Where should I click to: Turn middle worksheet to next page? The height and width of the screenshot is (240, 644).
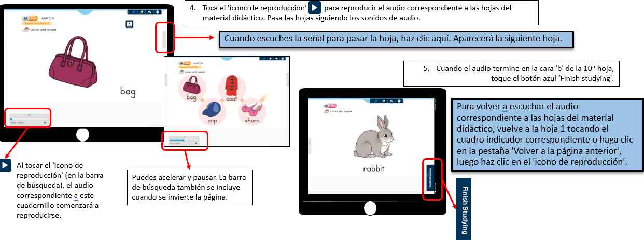(x=287, y=79)
